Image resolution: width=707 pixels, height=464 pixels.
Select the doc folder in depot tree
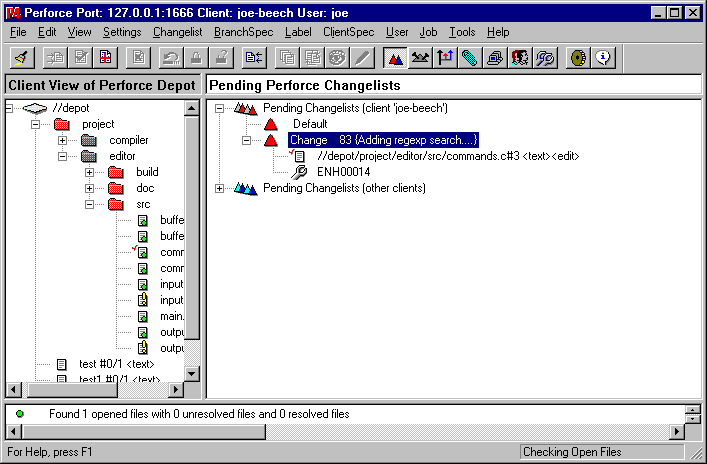pos(146,188)
